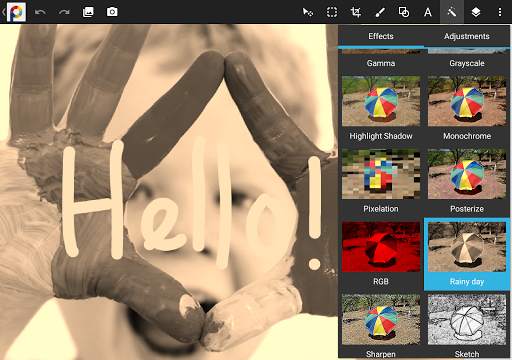Image resolution: width=512 pixels, height=360 pixels.
Task: Click the Grayscale effect label
Action: tap(467, 63)
